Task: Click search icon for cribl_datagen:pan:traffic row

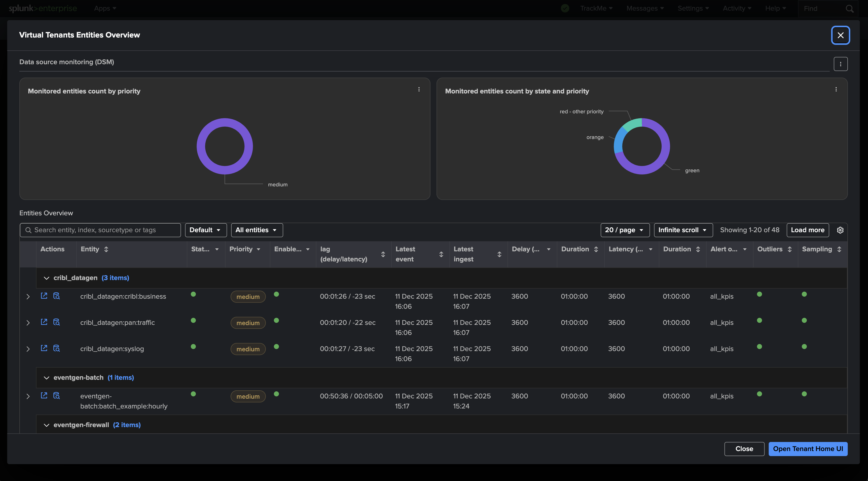Action: coord(57,322)
